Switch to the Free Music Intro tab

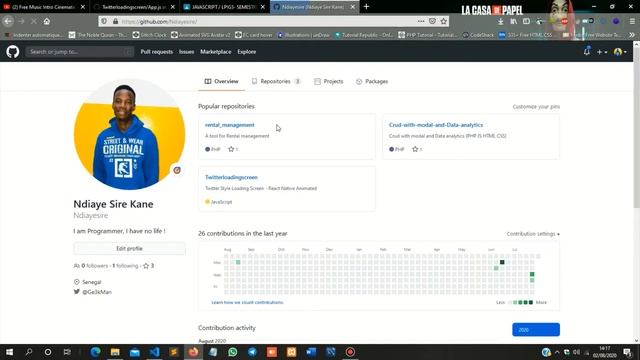(x=44, y=7)
